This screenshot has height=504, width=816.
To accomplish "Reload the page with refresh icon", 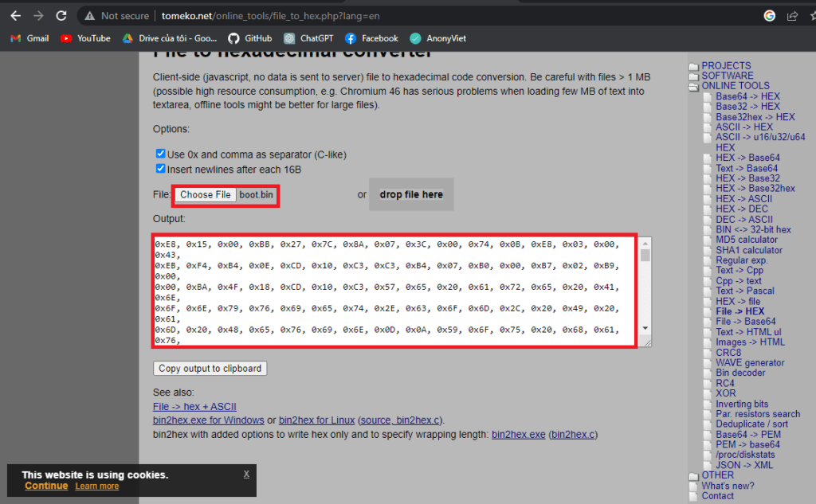I will click(61, 16).
